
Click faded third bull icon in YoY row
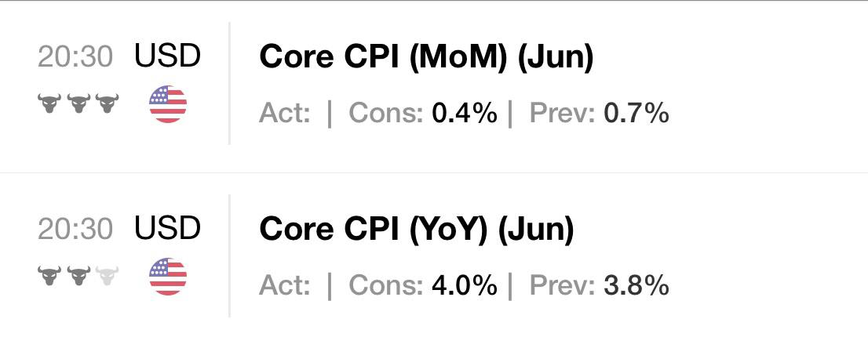(107, 276)
